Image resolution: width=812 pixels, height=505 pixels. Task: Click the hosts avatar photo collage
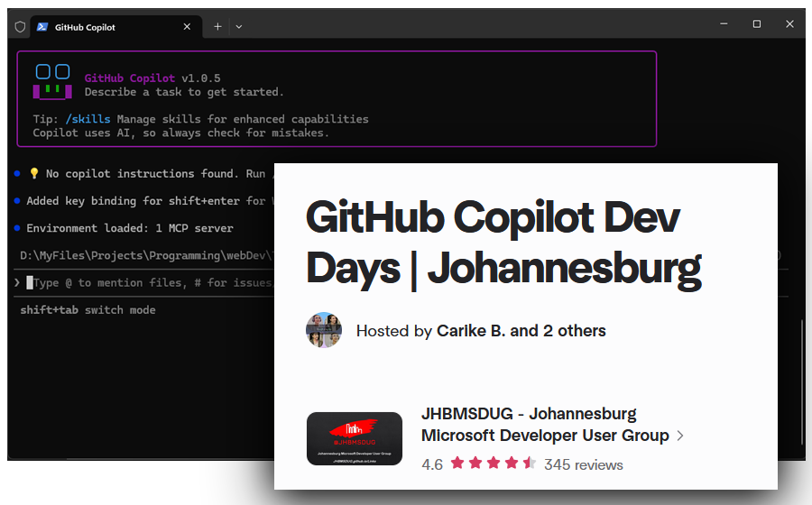click(324, 330)
